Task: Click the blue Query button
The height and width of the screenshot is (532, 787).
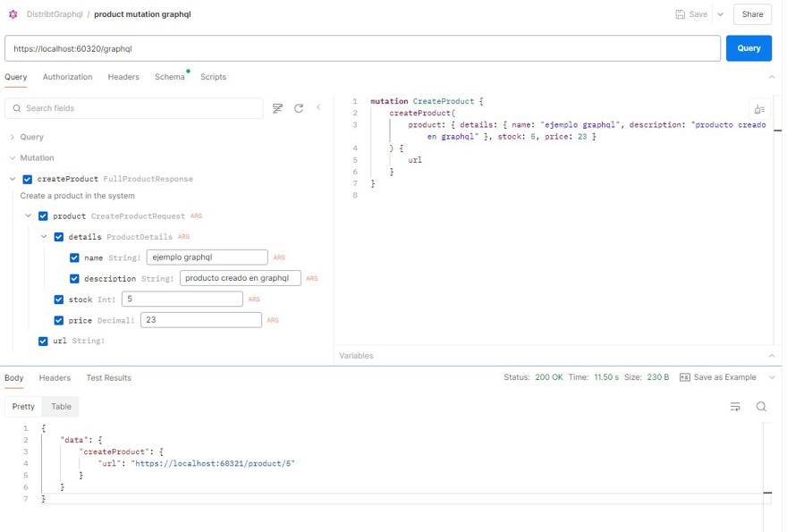Action: pyautogui.click(x=749, y=48)
